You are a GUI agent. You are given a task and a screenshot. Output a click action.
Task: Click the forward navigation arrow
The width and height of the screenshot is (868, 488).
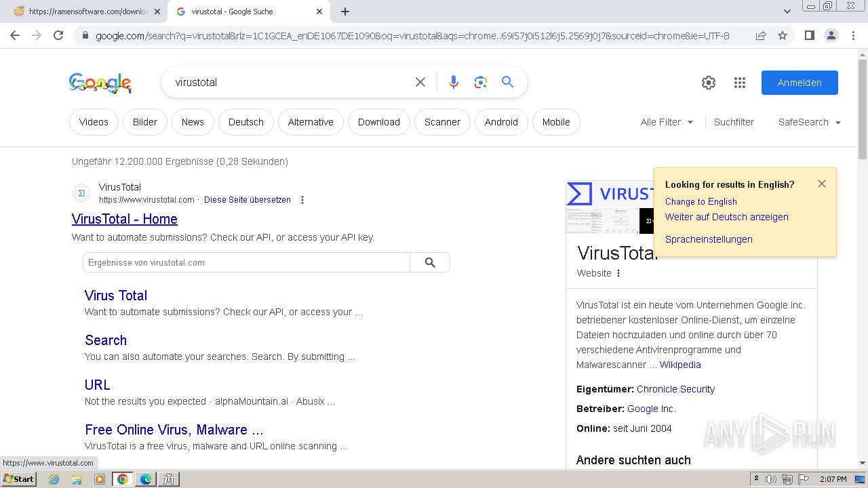point(37,35)
